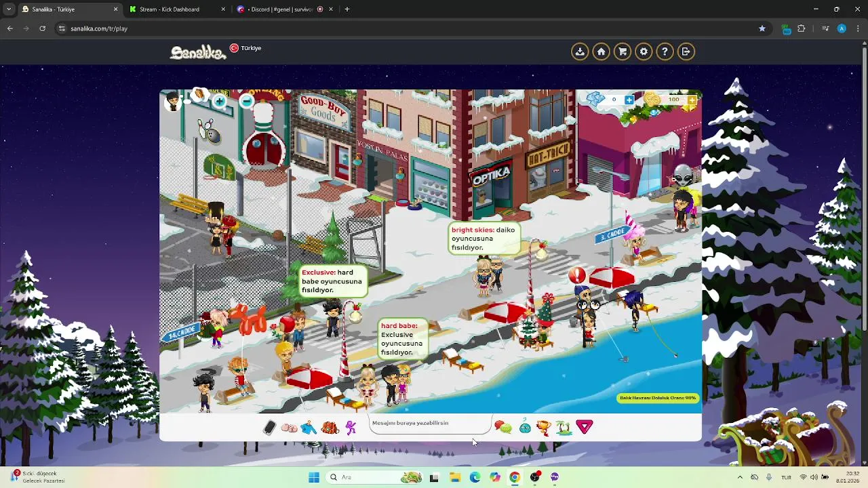Screen dimensions: 868x488
Task: Click the 3. Cadde street sign
Action: point(612,235)
